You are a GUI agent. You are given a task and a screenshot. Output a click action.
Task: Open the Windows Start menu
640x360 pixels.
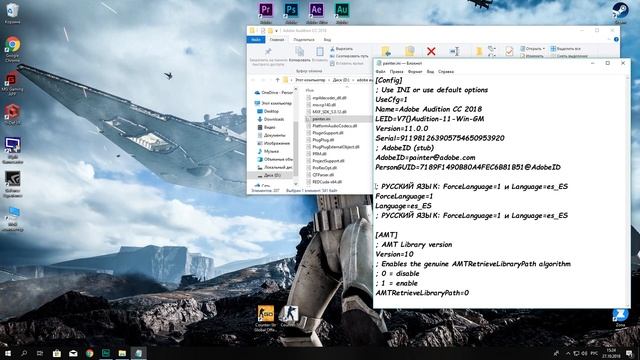pyautogui.click(x=7, y=353)
